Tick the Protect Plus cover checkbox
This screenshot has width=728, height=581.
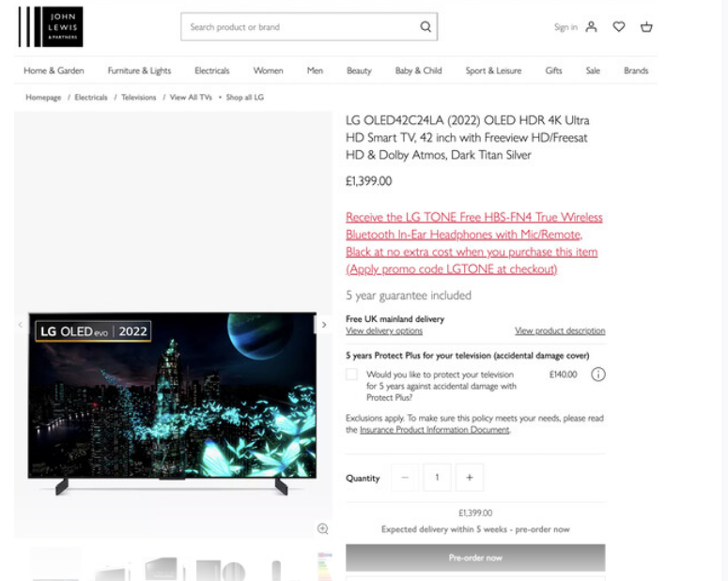pos(352,374)
